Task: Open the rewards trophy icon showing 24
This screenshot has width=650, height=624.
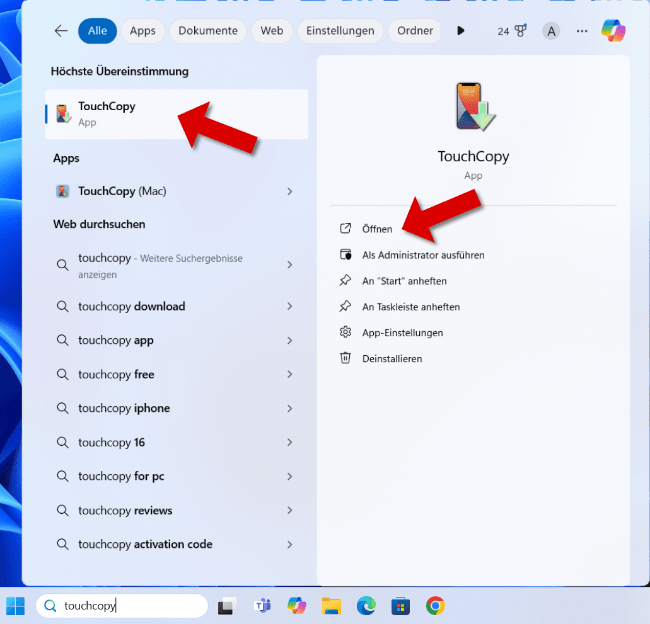Action: (512, 31)
